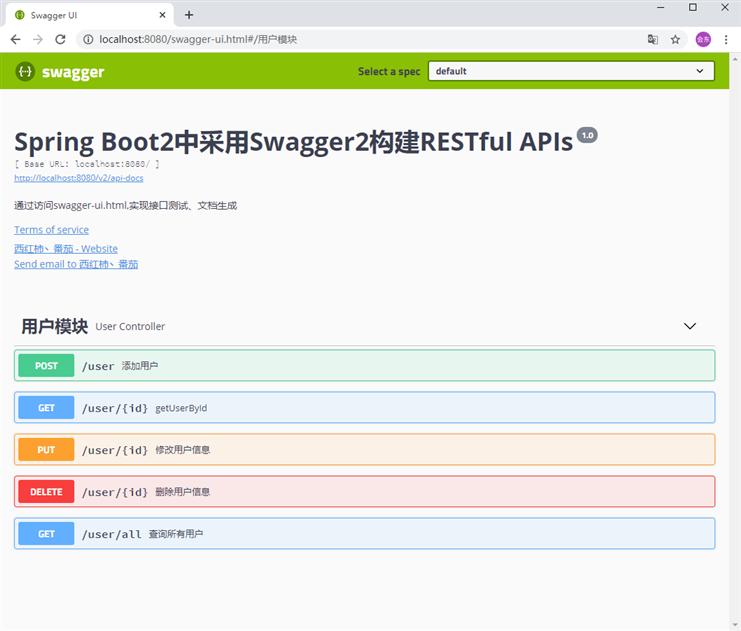
Task: Click the User Controller description text
Action: click(130, 327)
